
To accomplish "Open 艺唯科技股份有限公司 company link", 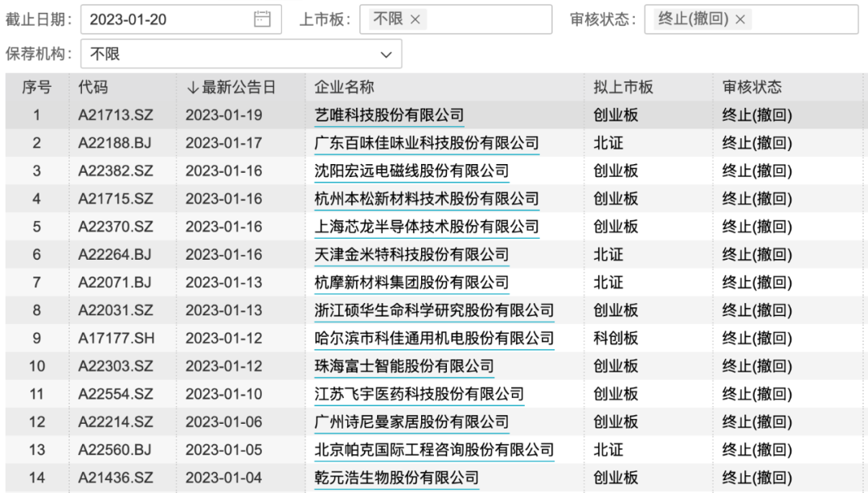I will pyautogui.click(x=389, y=116).
